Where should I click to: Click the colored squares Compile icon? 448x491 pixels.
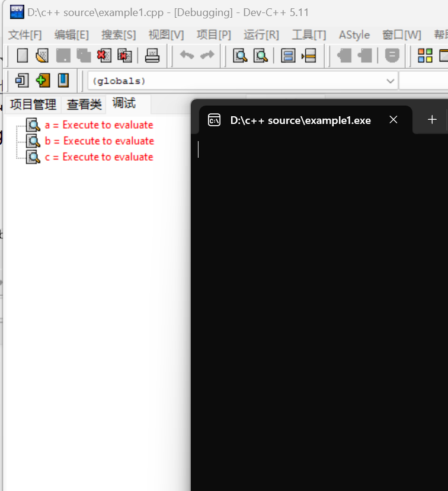pos(425,56)
